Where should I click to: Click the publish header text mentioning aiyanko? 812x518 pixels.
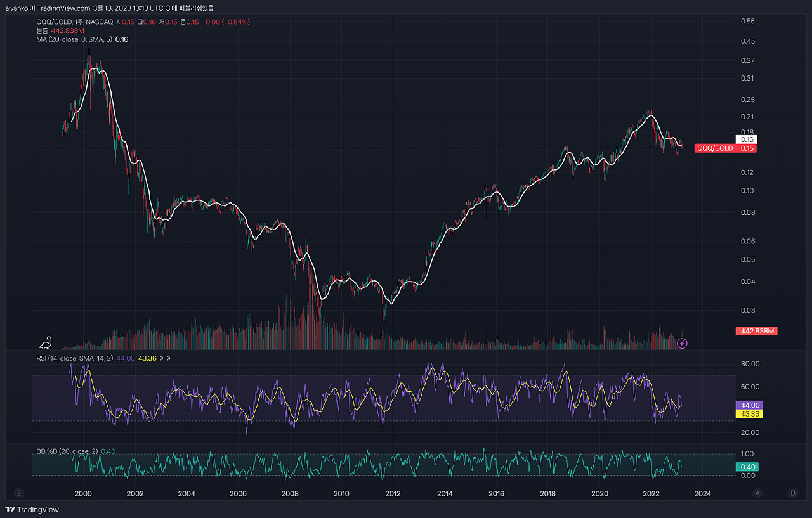tap(109, 8)
